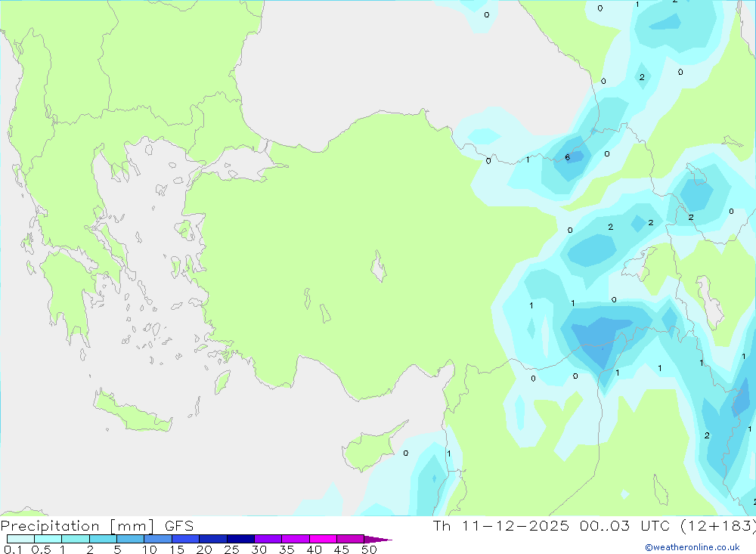Click the '40' legend scale label
Screen dimensions: 756x554
click(x=314, y=549)
